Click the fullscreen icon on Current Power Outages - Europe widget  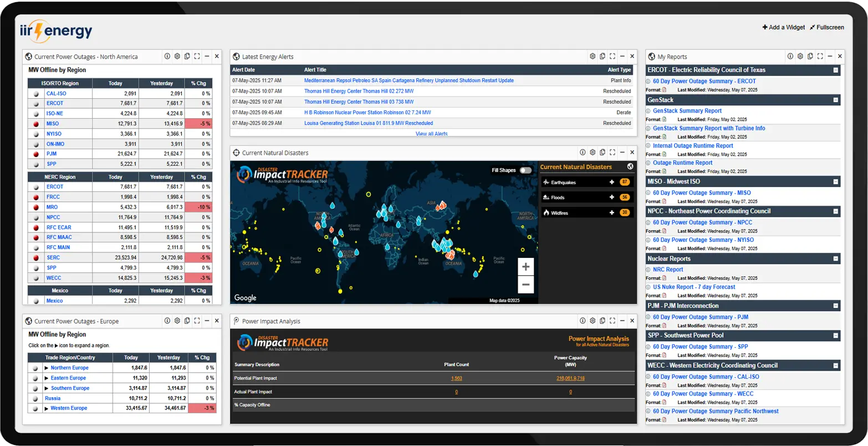197,321
